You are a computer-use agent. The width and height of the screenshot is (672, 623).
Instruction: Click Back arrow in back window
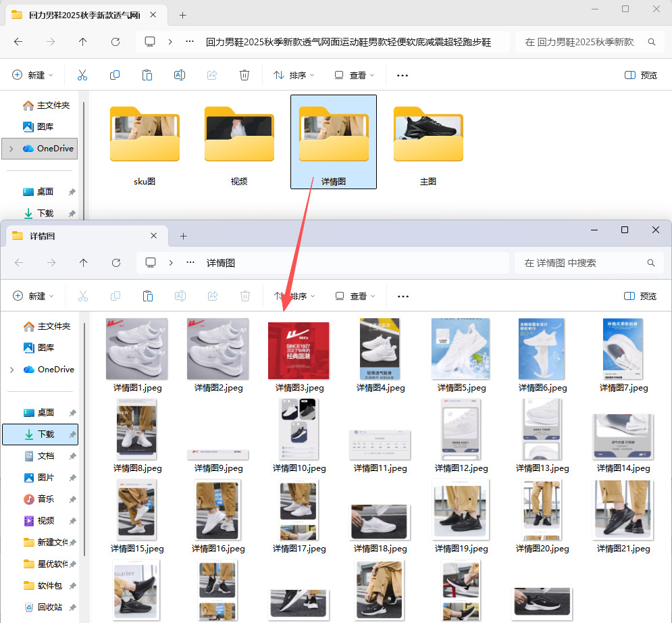click(18, 42)
